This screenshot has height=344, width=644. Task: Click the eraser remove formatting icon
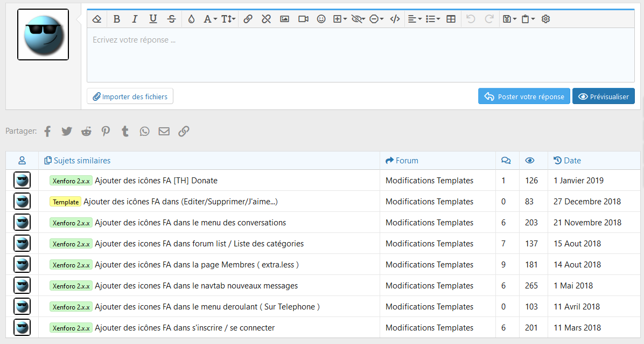[x=97, y=19]
